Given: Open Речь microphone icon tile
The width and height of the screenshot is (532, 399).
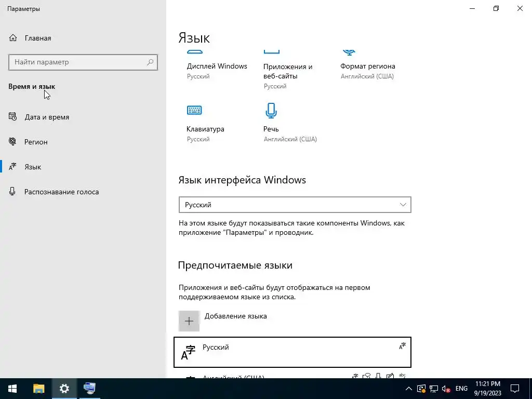Looking at the screenshot, I should pos(271,111).
